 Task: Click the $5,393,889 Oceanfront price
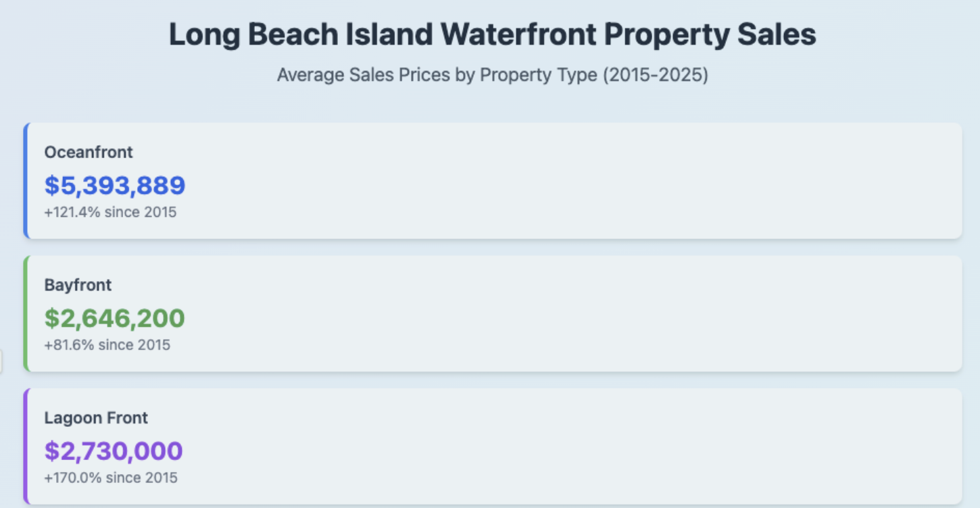(x=115, y=186)
